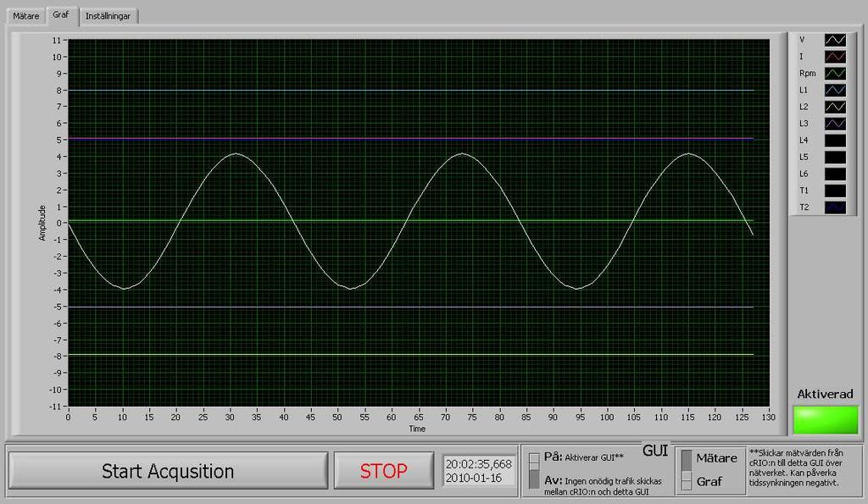This screenshot has width=868, height=504.
Task: Open the Mätare tab
Action: click(x=26, y=16)
